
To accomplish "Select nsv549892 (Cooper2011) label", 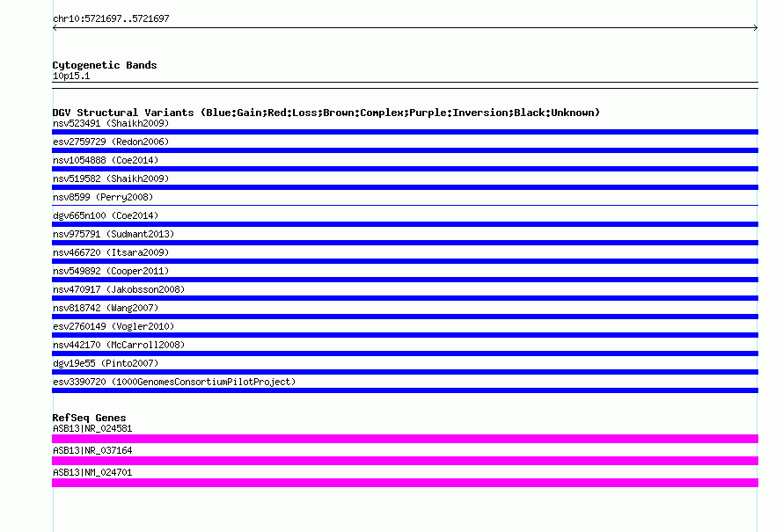I will [x=111, y=271].
